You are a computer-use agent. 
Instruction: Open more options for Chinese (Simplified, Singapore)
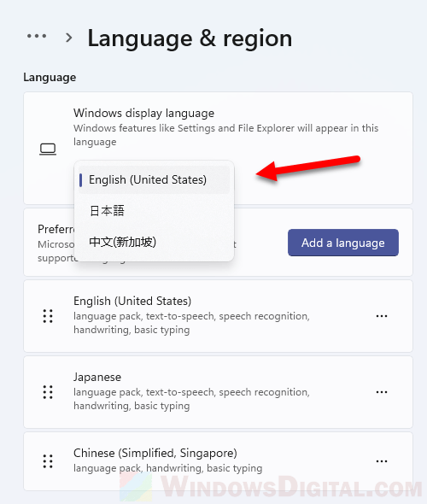point(382,461)
